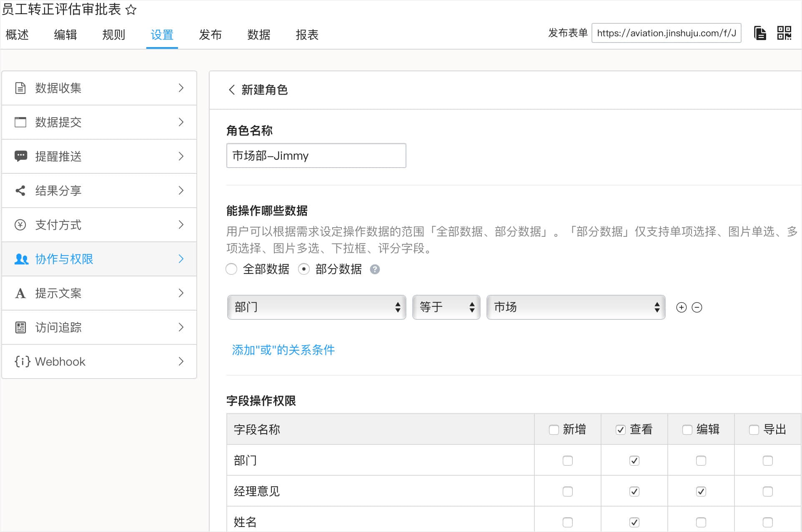
Task: Open the QR code icon
Action: click(784, 33)
